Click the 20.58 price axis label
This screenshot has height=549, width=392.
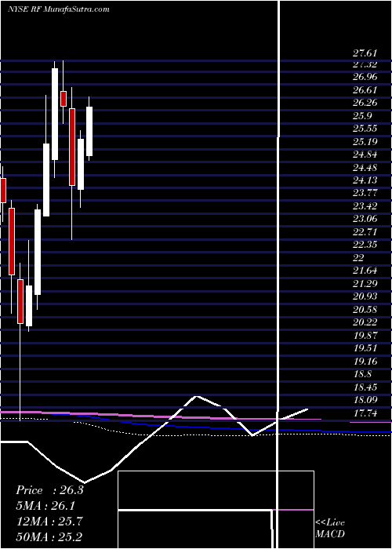(x=365, y=309)
